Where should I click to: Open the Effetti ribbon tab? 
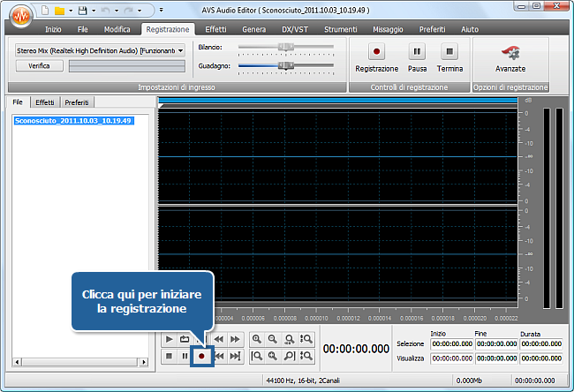pos(215,29)
